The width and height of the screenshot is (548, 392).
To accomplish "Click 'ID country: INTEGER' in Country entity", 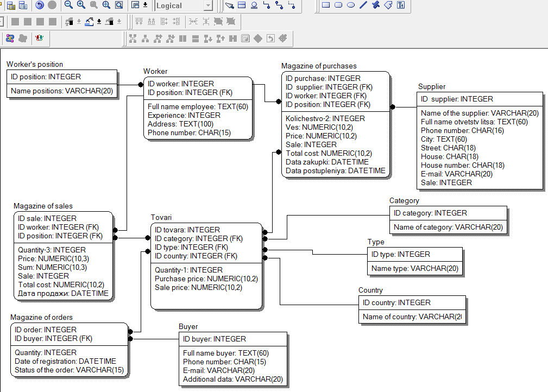I will [x=396, y=302].
